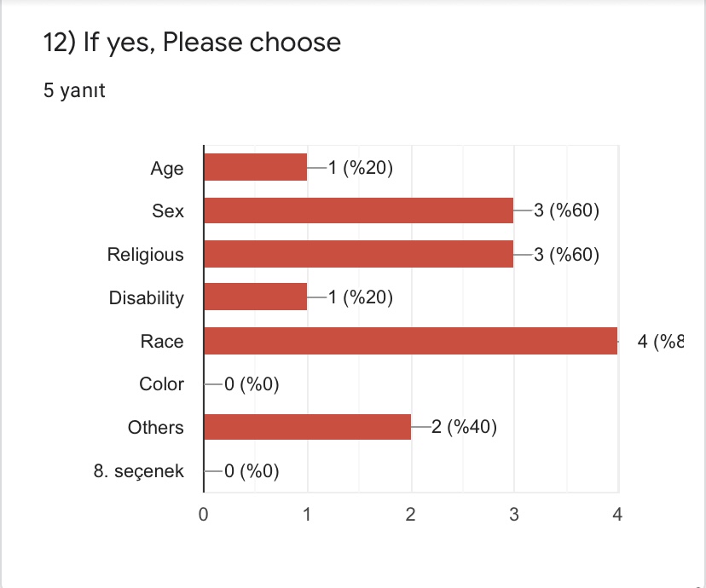The image size is (706, 588).
Task: Click the "Disability" category label
Action: pyautogui.click(x=146, y=297)
